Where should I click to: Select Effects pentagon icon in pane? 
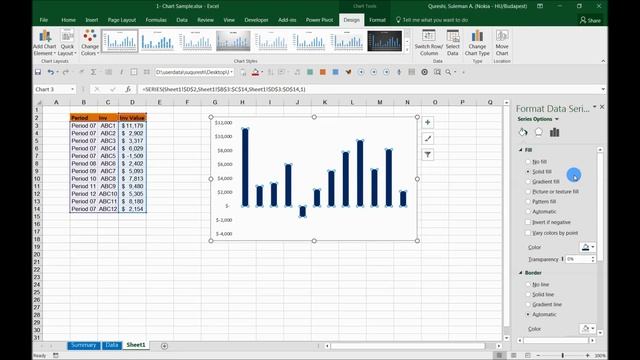tap(539, 132)
